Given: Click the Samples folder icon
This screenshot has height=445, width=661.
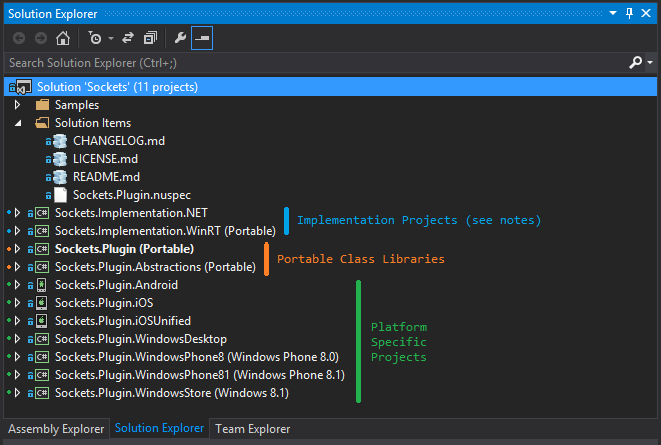Looking at the screenshot, I should (x=42, y=105).
